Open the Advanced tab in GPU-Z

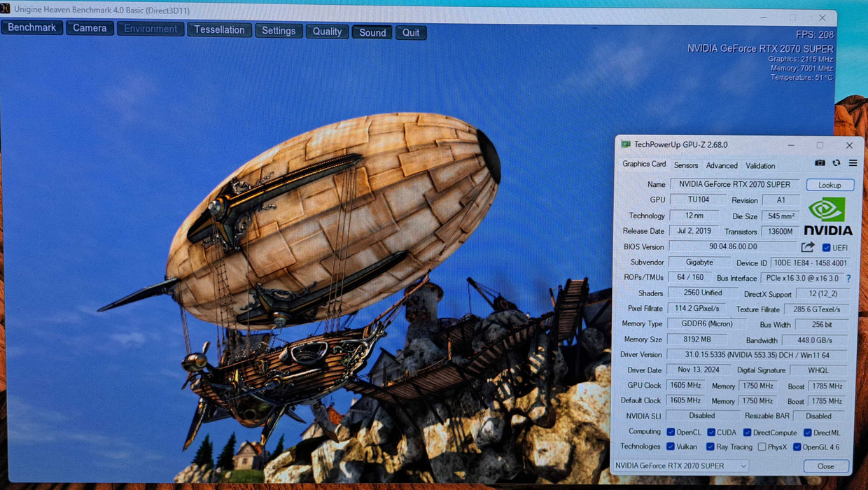click(722, 165)
